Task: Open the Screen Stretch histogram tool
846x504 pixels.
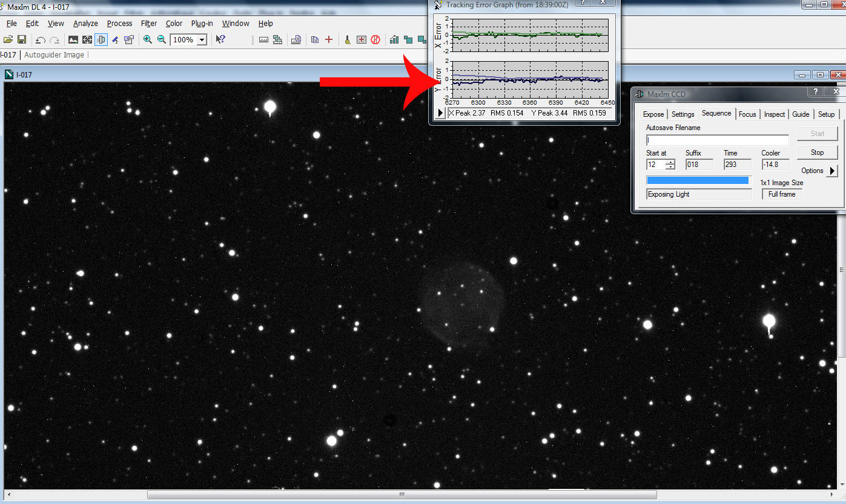Action: [x=73, y=40]
